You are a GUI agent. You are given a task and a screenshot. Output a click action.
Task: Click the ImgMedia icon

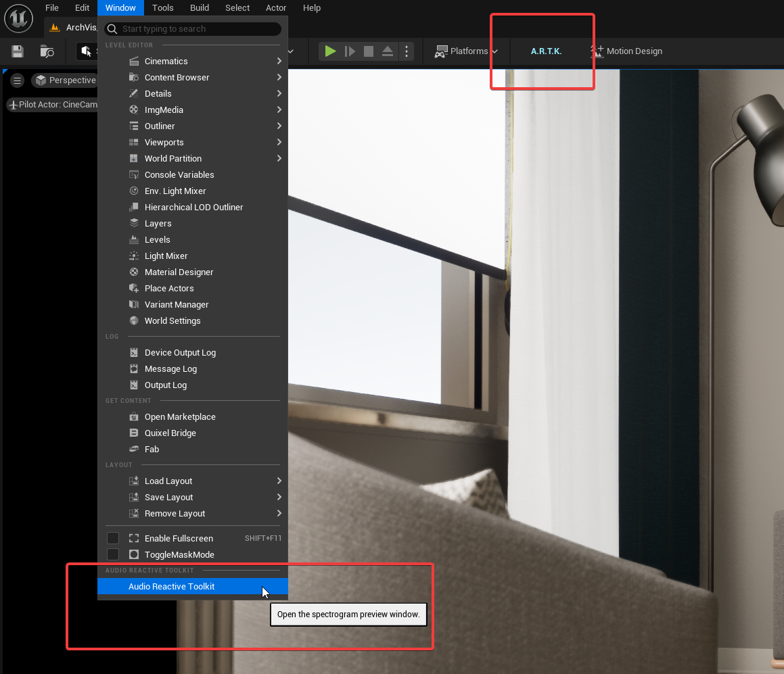click(134, 110)
